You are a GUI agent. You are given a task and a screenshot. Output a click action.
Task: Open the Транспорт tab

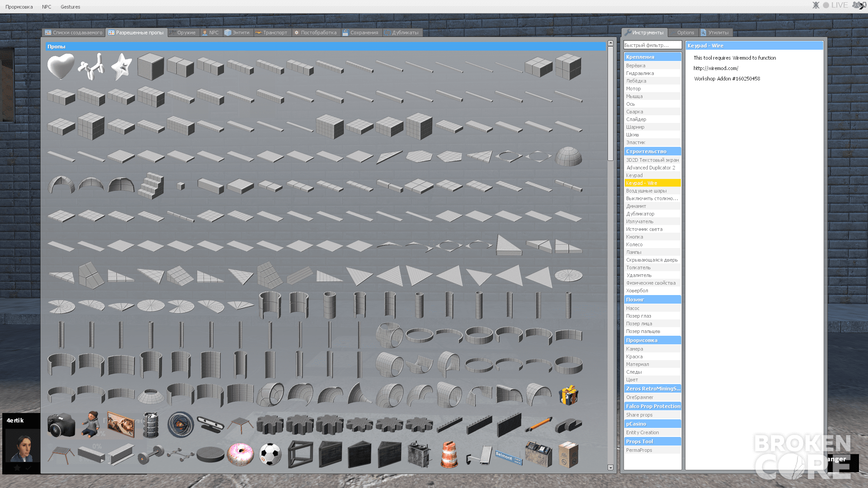(271, 33)
